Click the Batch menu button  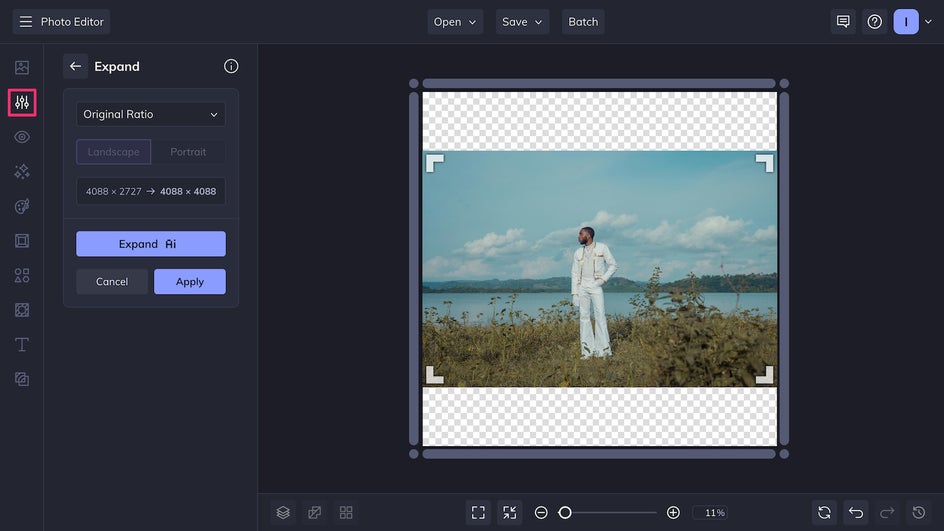582,22
